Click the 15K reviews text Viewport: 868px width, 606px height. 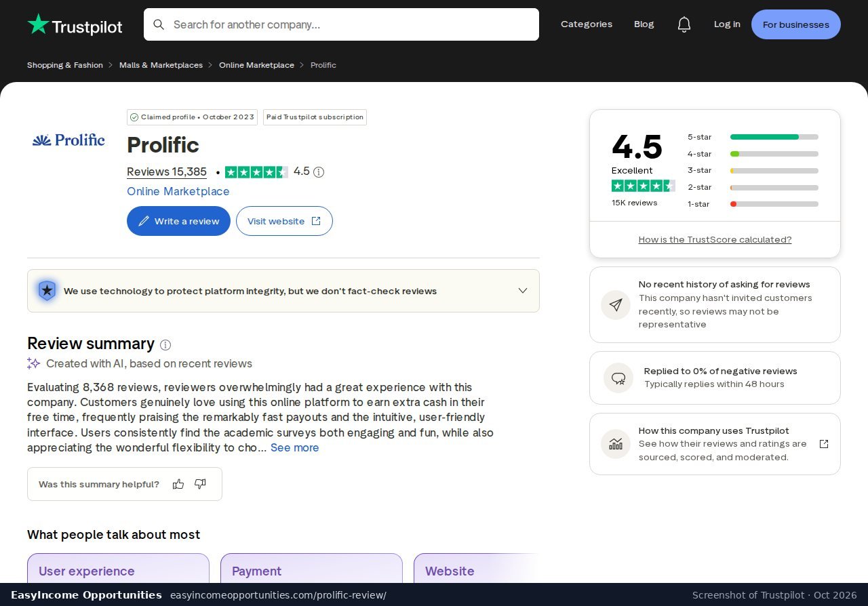tap(634, 203)
